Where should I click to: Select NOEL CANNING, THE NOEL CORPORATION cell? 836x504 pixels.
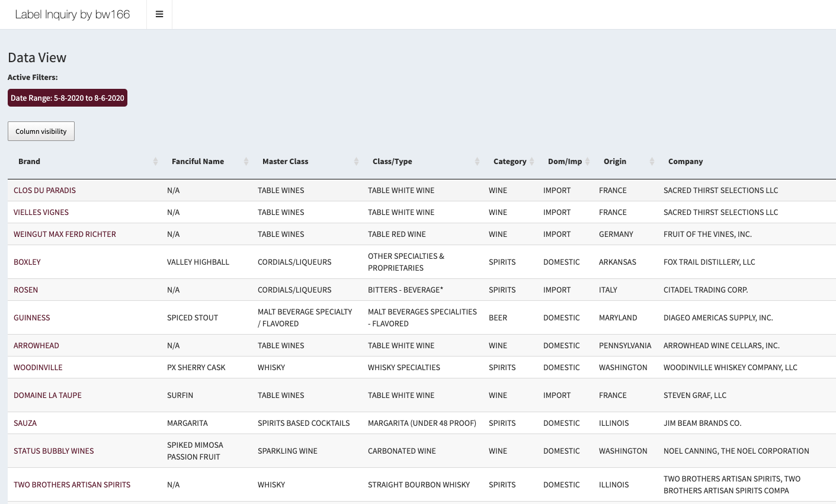point(736,451)
